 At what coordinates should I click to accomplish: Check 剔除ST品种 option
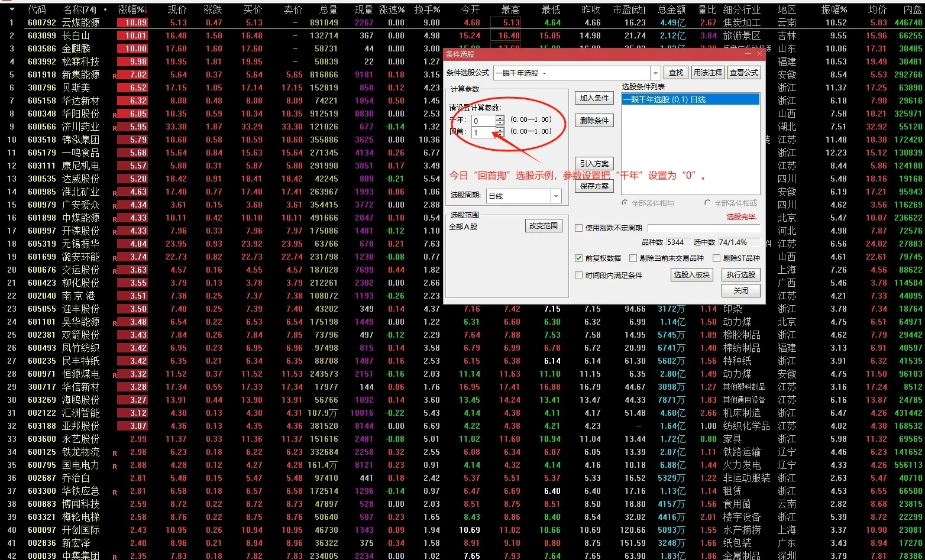717,258
